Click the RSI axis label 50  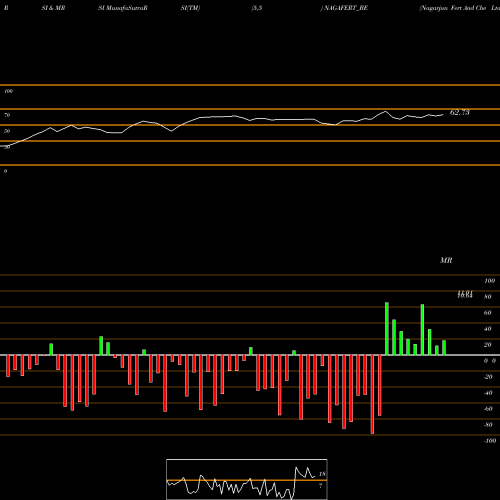(x=7, y=131)
